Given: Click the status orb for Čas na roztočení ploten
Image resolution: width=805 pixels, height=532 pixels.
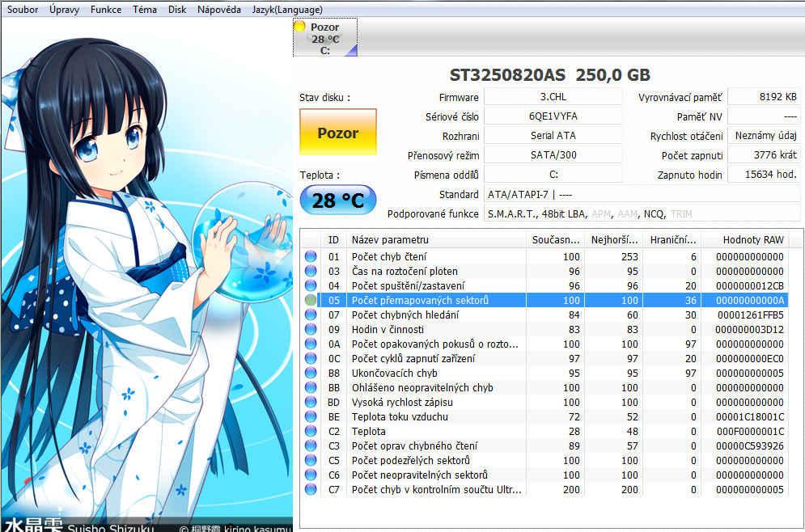Looking at the screenshot, I should [x=311, y=271].
